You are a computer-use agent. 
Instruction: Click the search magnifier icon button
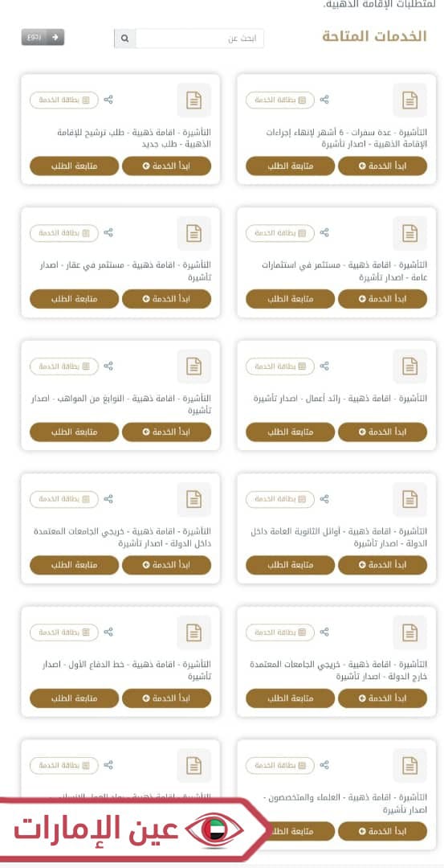pyautogui.click(x=125, y=39)
